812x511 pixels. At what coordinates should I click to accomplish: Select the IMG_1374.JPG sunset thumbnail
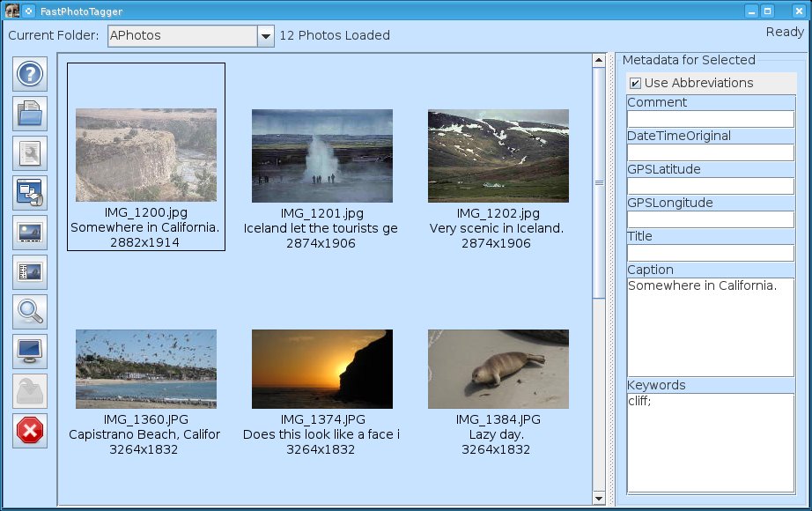click(321, 369)
